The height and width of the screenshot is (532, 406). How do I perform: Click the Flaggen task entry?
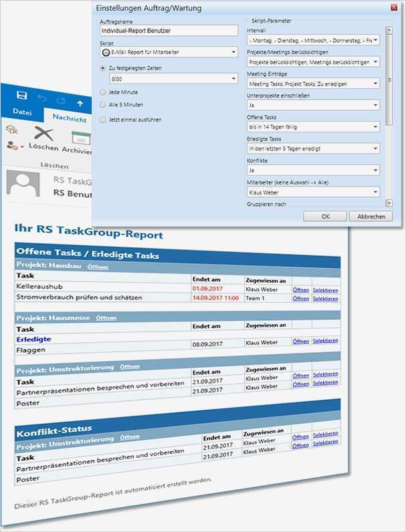click(x=31, y=350)
